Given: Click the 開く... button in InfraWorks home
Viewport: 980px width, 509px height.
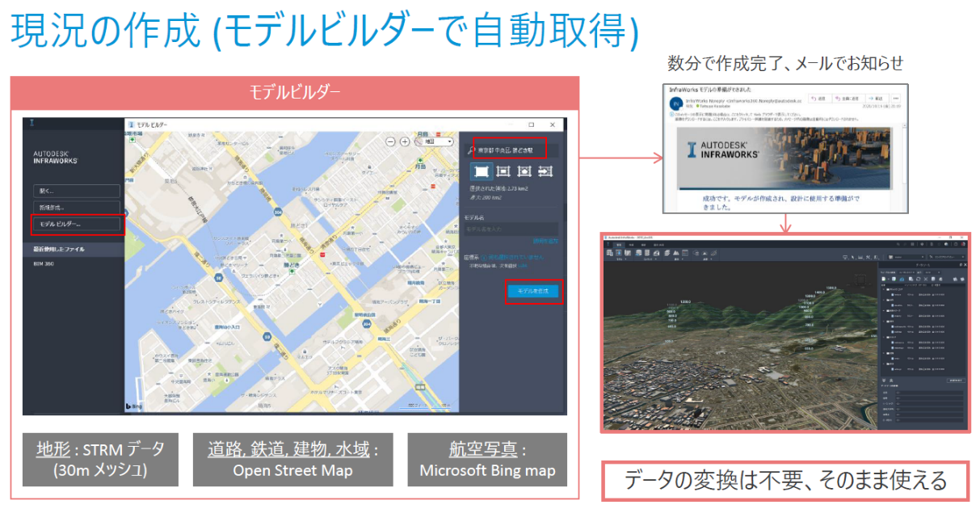Looking at the screenshot, I should (76, 191).
